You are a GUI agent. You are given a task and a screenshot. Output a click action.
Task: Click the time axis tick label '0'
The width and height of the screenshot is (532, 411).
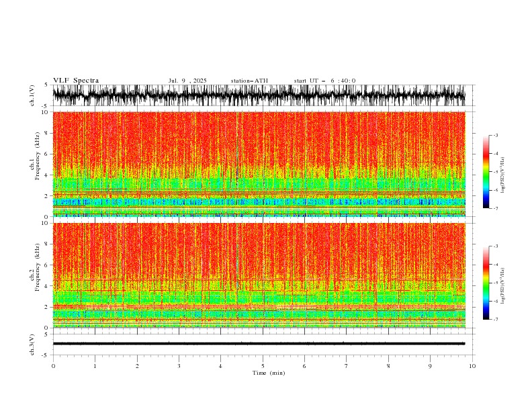point(53,366)
